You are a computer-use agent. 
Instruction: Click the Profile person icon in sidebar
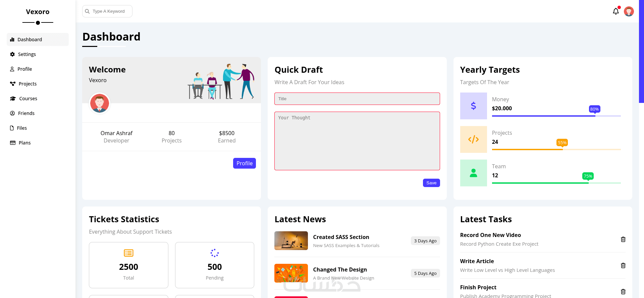[x=12, y=69]
